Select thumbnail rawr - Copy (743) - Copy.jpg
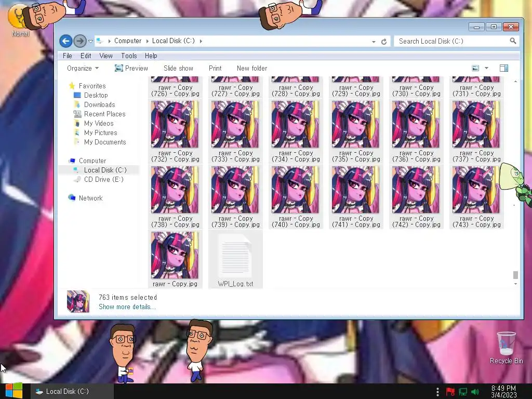This screenshot has height=399, width=532. coord(476,190)
